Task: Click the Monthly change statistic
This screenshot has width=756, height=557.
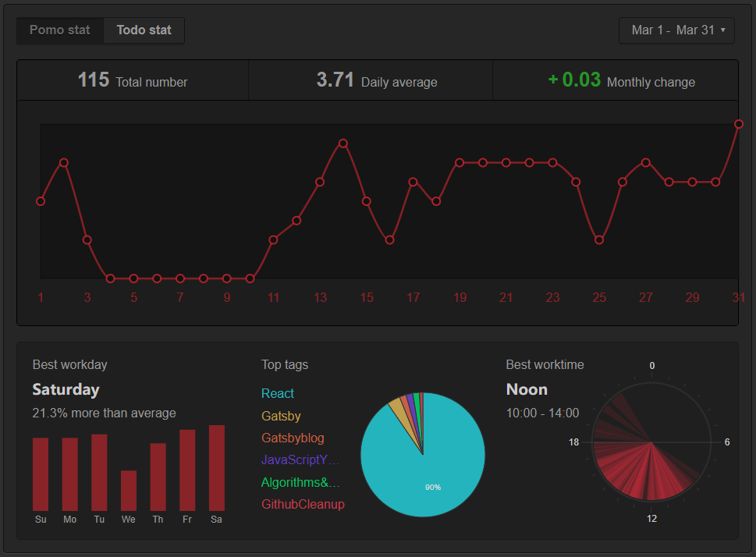Action: coord(621,80)
